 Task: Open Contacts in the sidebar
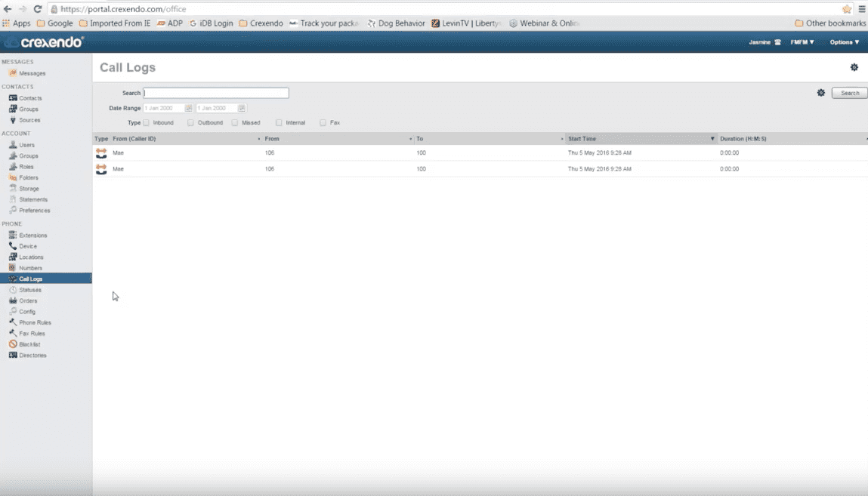tap(30, 98)
